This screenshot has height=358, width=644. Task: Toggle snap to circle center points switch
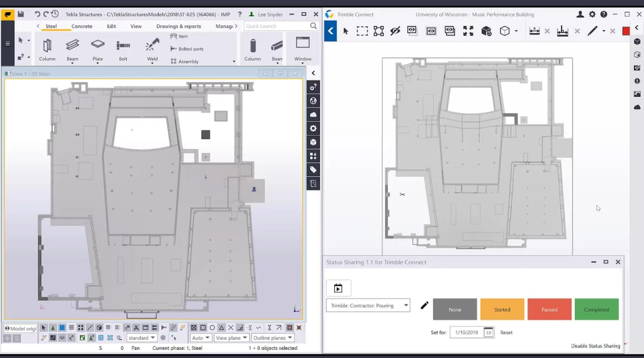(212, 327)
